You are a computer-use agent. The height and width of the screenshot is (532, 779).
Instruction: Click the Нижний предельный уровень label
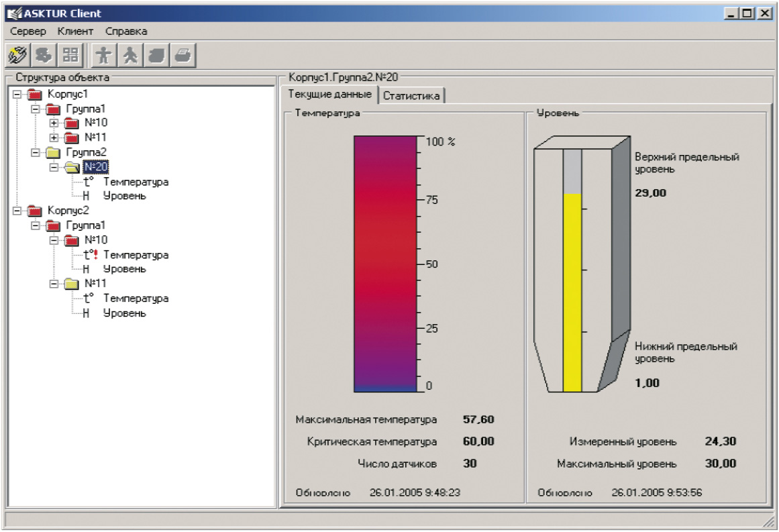click(x=686, y=353)
